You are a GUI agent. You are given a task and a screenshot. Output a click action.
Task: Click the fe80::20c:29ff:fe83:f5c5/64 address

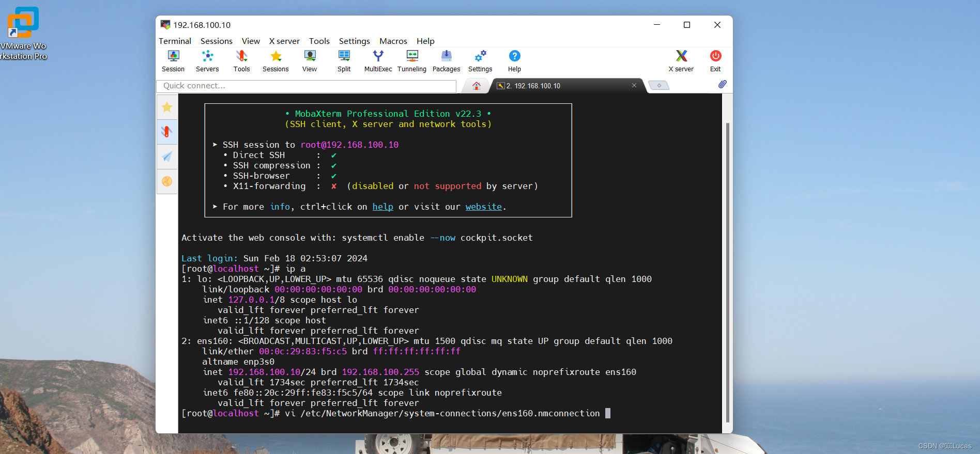(303, 393)
